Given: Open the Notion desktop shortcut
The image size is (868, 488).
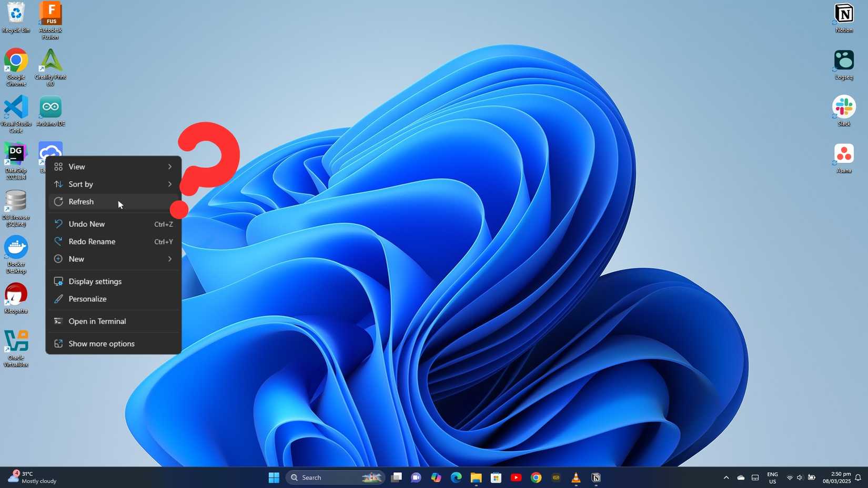Looking at the screenshot, I should point(844,18).
